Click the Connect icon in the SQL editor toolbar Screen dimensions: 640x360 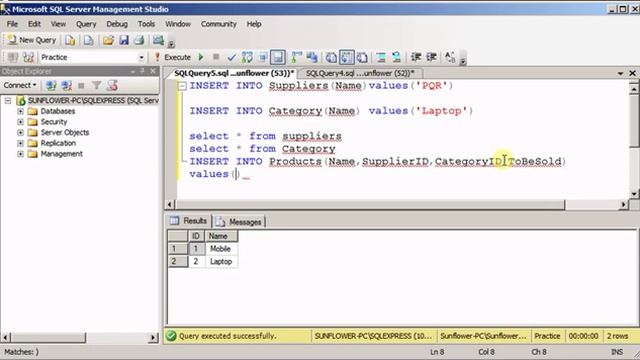[13, 58]
